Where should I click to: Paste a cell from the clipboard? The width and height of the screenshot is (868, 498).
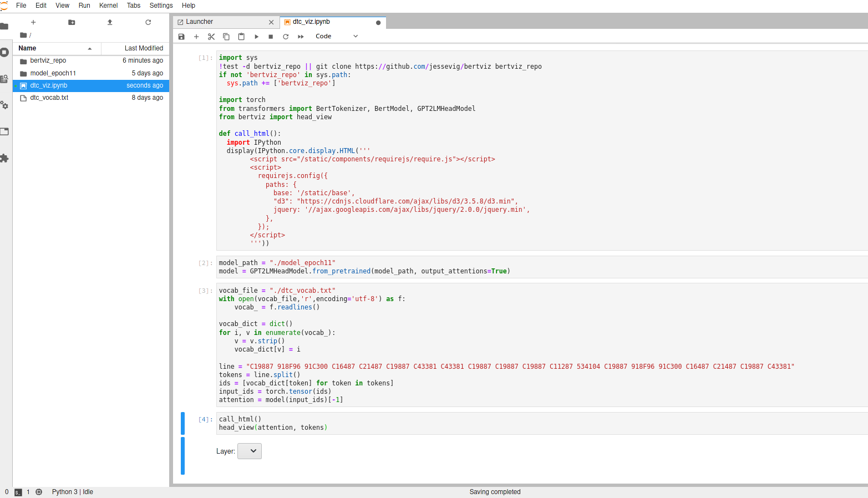pyautogui.click(x=241, y=36)
